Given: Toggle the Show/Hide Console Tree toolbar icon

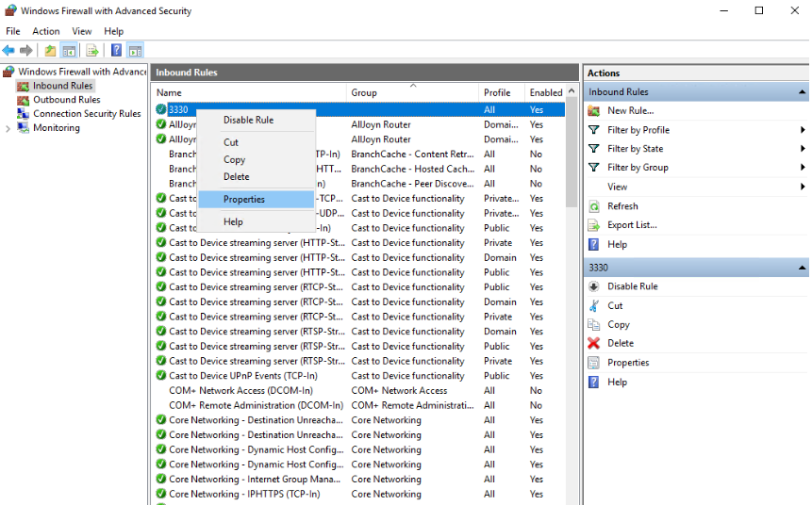Looking at the screenshot, I should pos(69,51).
